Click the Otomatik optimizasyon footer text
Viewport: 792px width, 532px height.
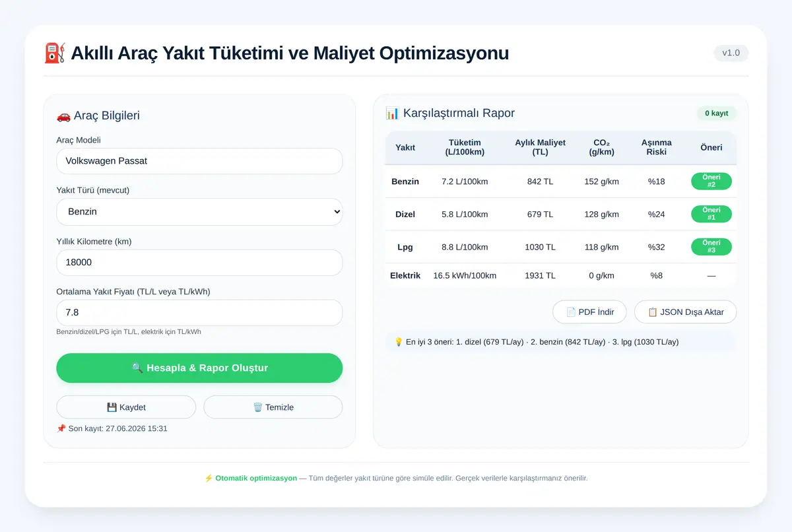[256, 478]
